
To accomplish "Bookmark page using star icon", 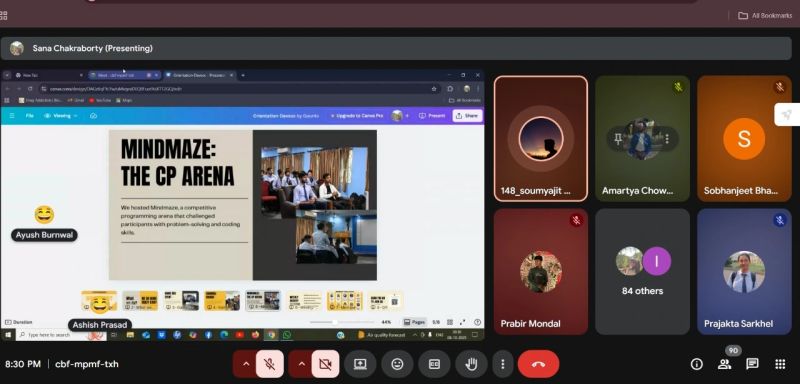I will 434,89.
